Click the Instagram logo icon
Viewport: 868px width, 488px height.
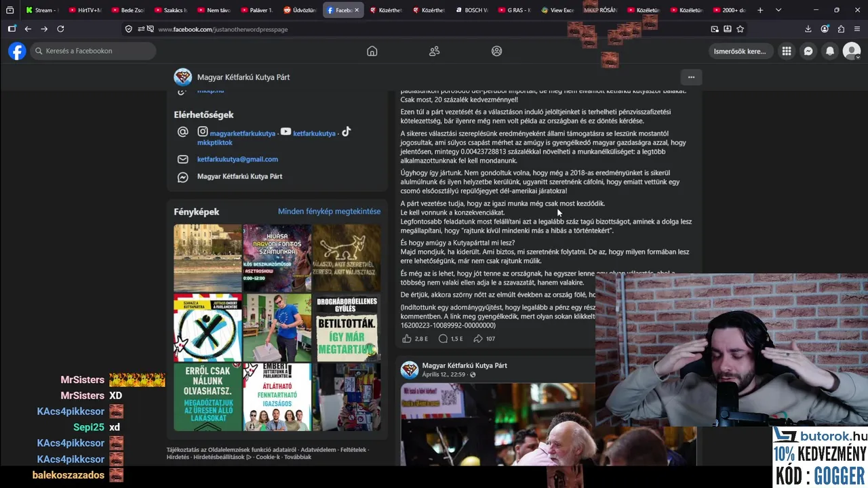[x=203, y=131]
